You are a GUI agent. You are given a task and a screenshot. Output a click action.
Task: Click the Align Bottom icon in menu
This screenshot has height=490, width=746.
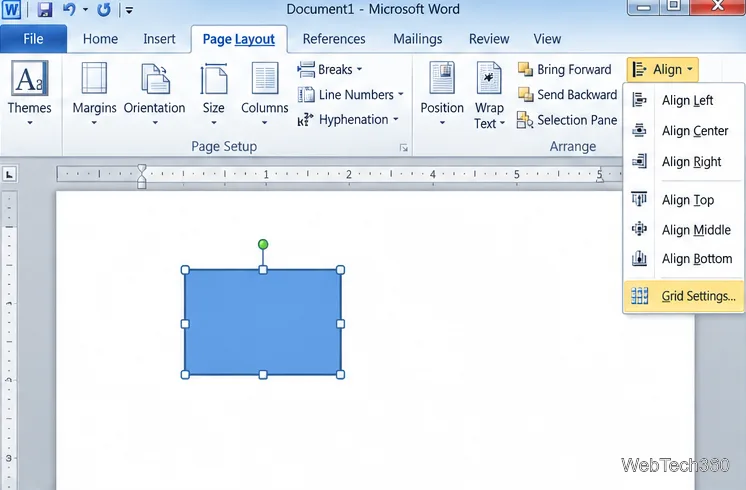pyautogui.click(x=639, y=258)
